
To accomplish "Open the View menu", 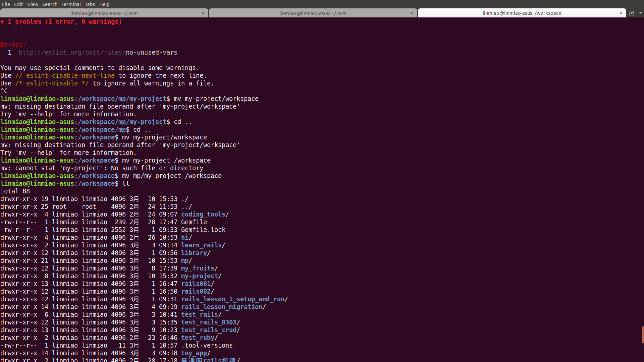I will click(x=33, y=4).
